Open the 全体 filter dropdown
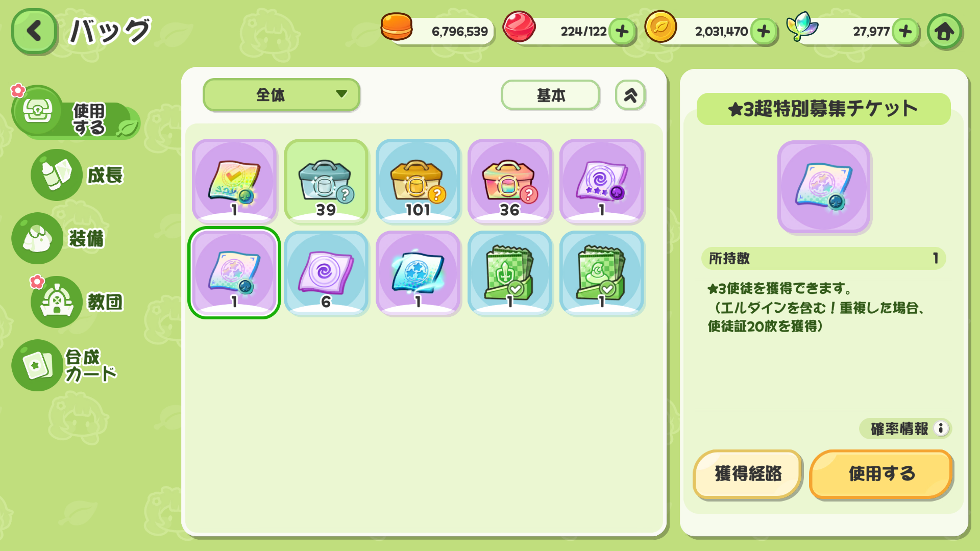980x551 pixels. [x=282, y=95]
